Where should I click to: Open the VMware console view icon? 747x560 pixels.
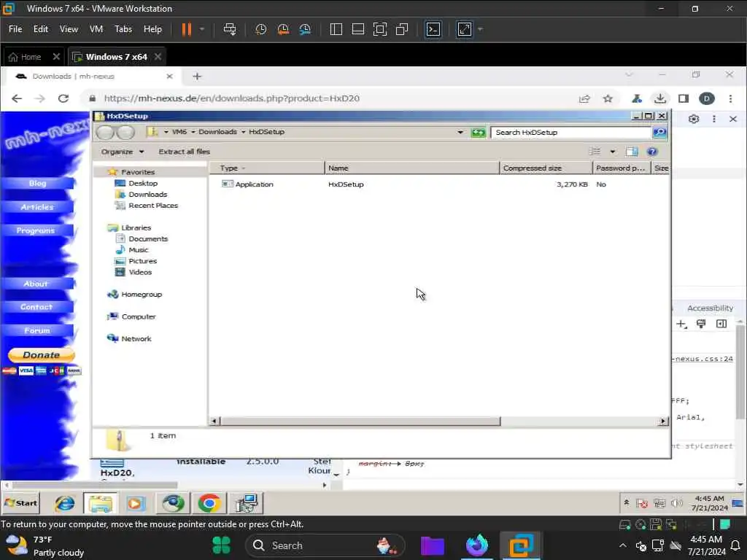433,29
